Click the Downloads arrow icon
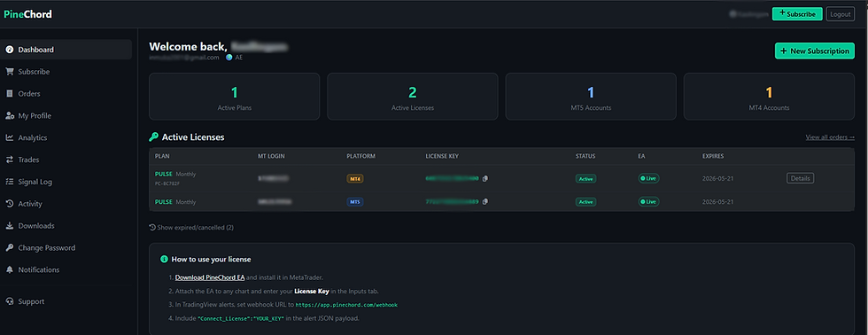The height and width of the screenshot is (335, 868). (x=10, y=226)
